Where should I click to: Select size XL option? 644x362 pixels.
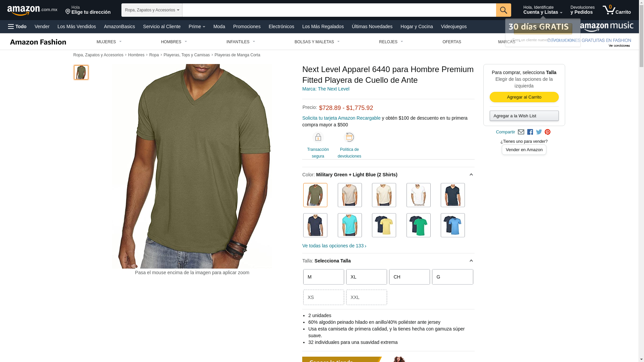coord(367,277)
